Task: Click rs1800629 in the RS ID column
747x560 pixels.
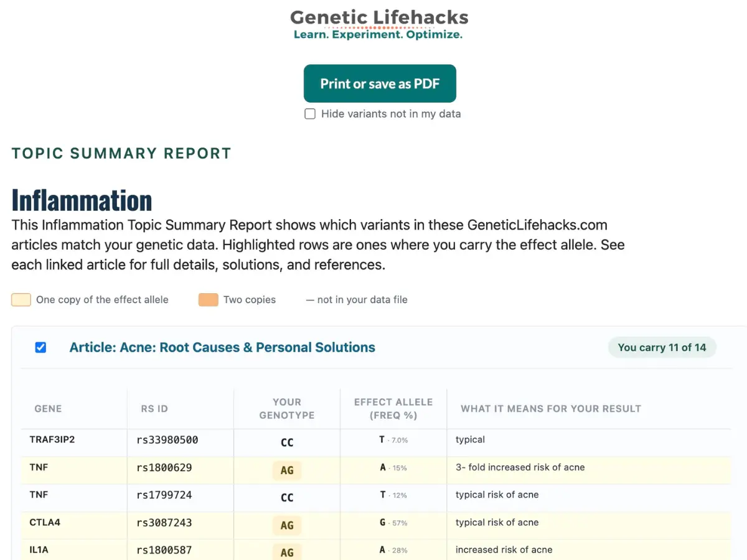Action: [164, 467]
